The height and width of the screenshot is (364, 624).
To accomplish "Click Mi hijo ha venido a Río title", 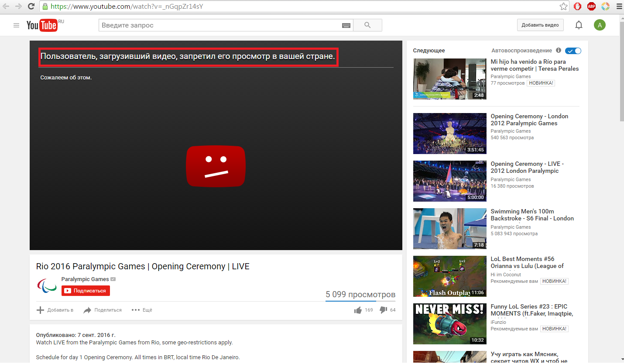I will [535, 65].
